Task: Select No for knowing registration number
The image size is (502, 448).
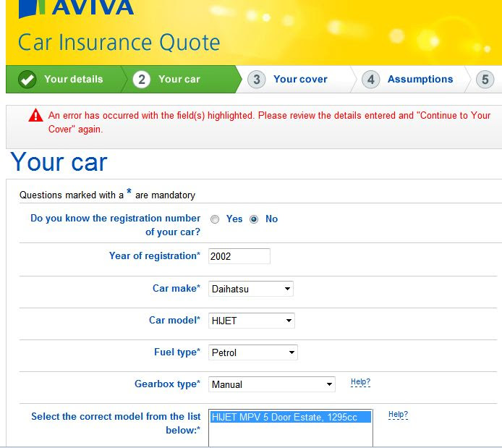Action: point(254,219)
